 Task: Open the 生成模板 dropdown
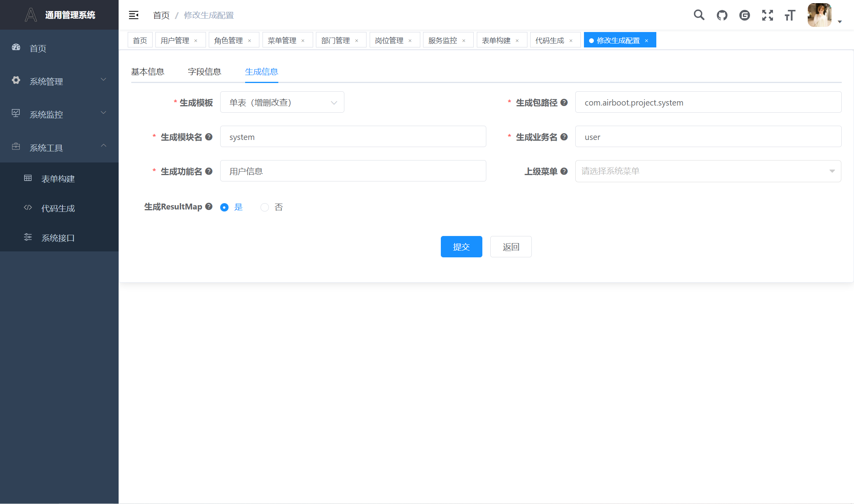point(282,102)
